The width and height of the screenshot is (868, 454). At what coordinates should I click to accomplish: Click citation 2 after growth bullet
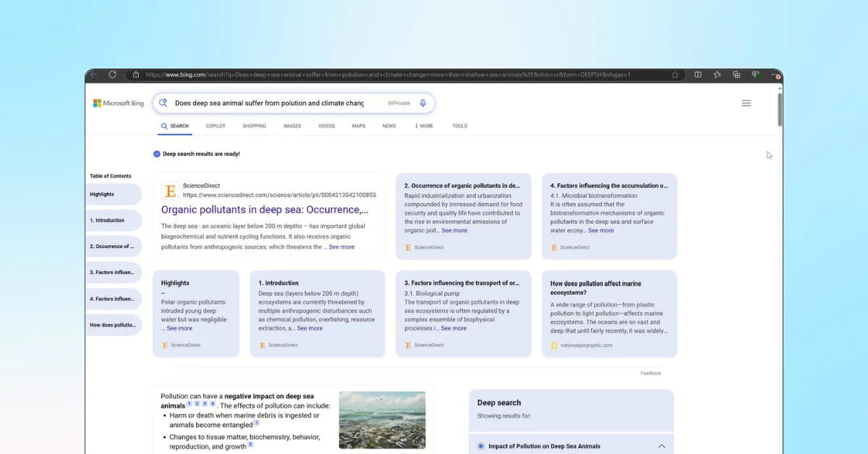pyautogui.click(x=250, y=445)
